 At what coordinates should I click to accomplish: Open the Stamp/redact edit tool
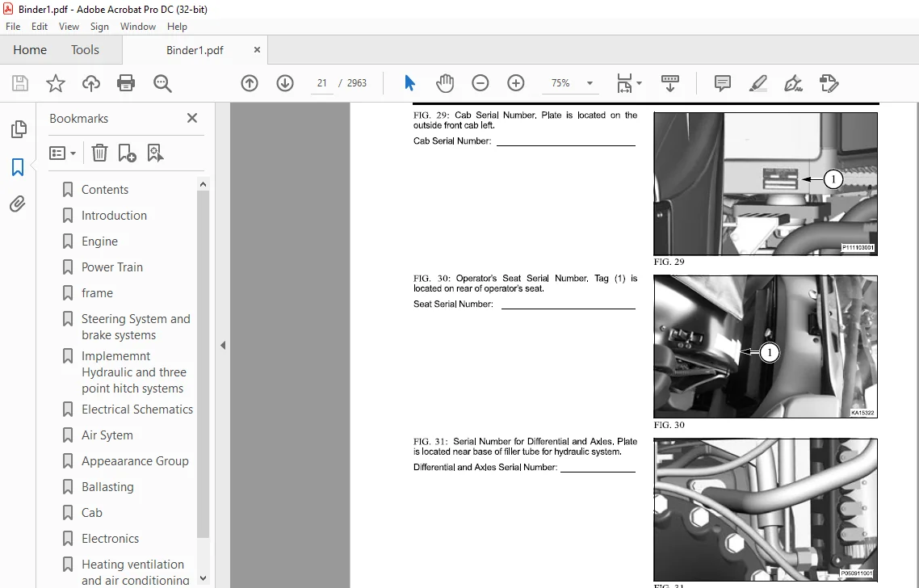(x=829, y=83)
